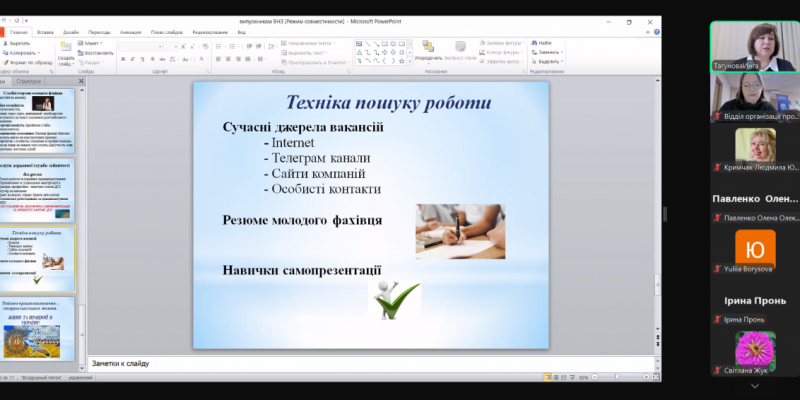The width and height of the screenshot is (800, 400).
Task: Switch to the Вставка ribbon tab
Action: pyautogui.click(x=45, y=32)
